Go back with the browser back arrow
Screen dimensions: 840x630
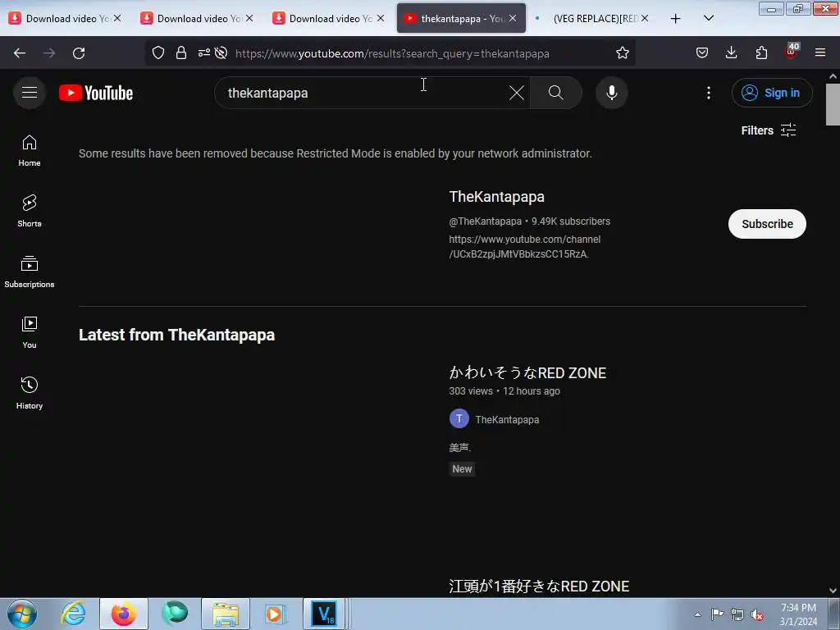20,53
